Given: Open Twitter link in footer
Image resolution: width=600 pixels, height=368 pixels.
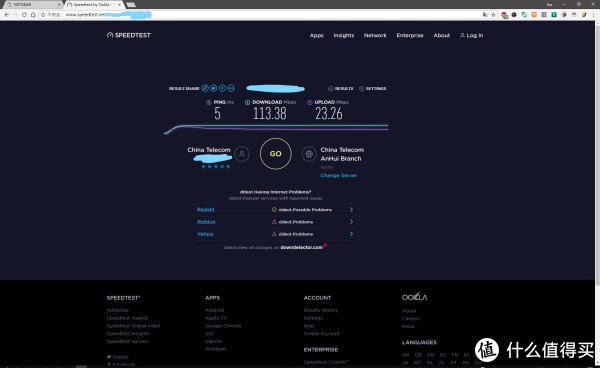Looking at the screenshot, I should tap(118, 357).
